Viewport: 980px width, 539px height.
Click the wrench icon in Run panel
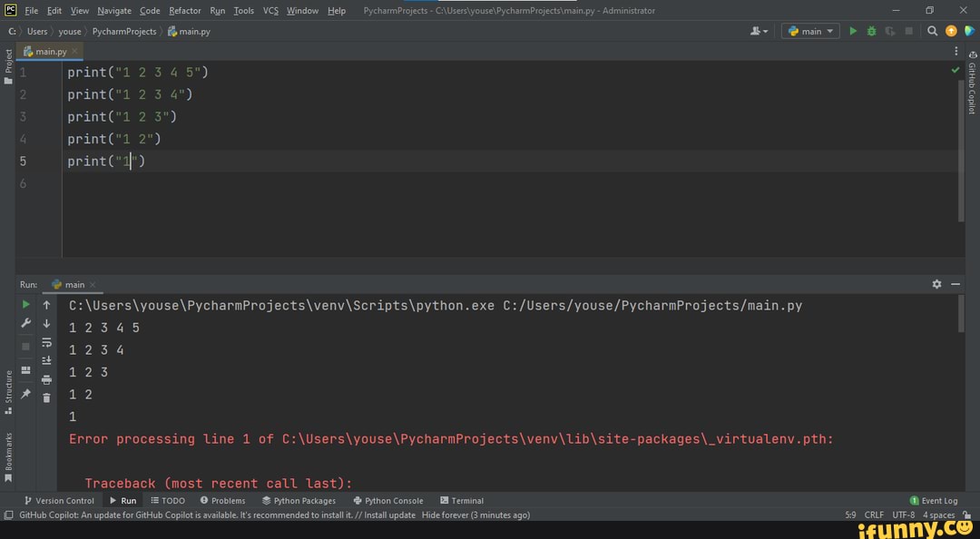tap(26, 324)
